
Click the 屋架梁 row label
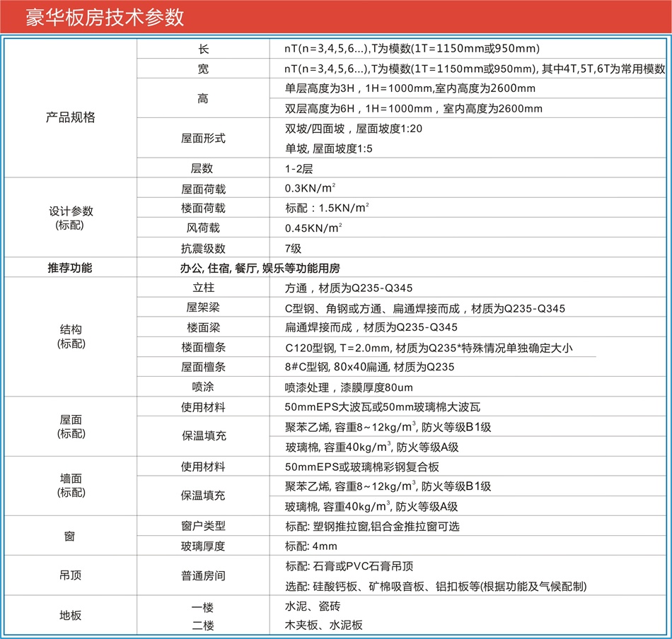[203, 308]
